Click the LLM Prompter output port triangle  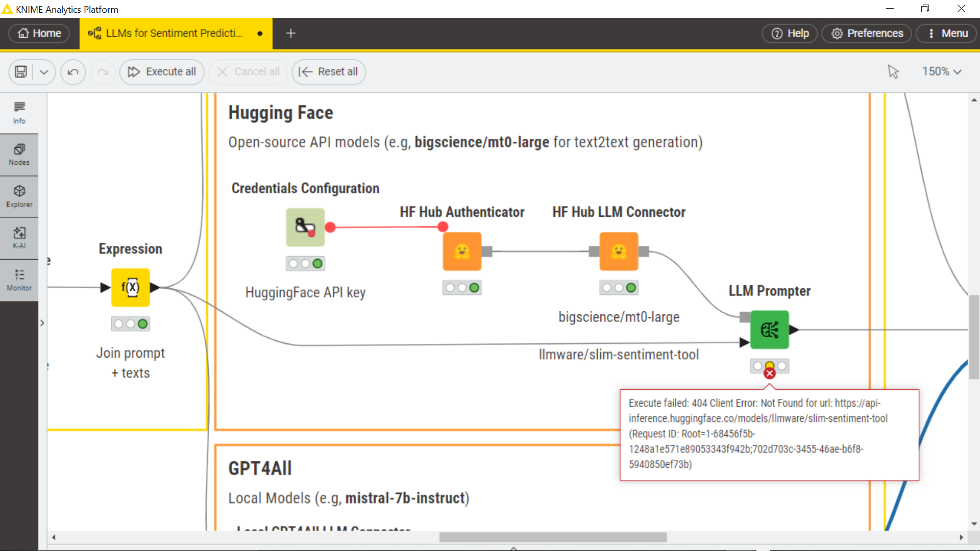[794, 330]
